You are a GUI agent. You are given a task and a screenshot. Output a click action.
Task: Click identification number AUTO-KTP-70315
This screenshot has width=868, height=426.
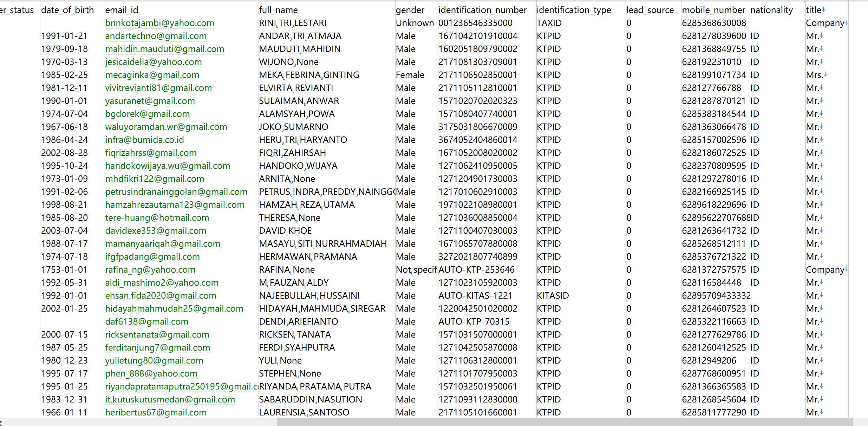(474, 322)
